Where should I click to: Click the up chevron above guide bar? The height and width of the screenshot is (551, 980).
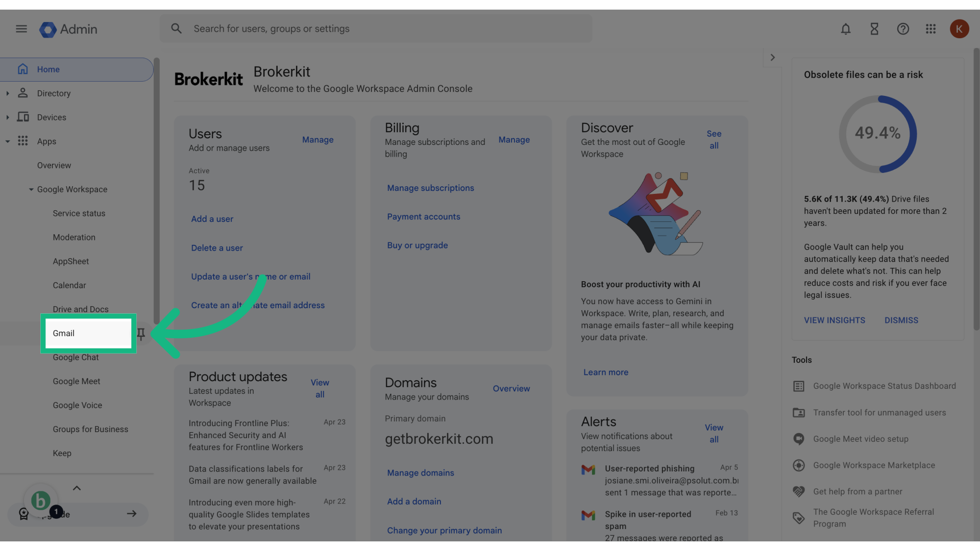coord(77,488)
